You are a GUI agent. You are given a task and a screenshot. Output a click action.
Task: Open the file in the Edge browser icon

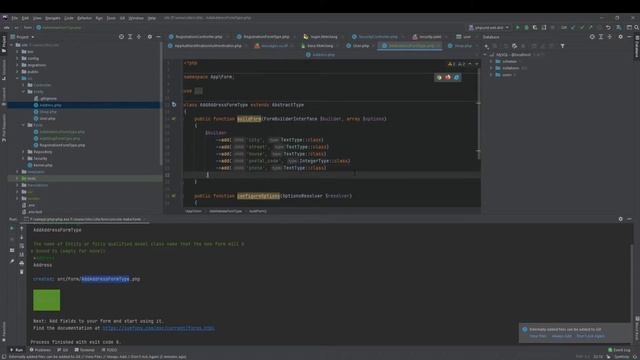(456, 77)
